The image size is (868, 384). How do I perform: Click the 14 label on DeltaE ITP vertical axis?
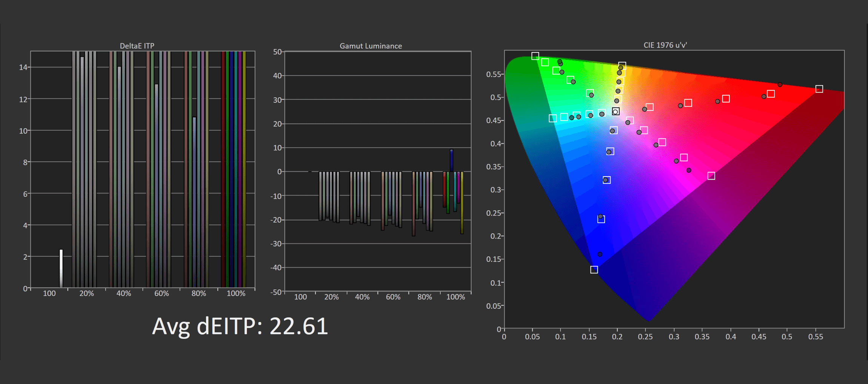(23, 67)
